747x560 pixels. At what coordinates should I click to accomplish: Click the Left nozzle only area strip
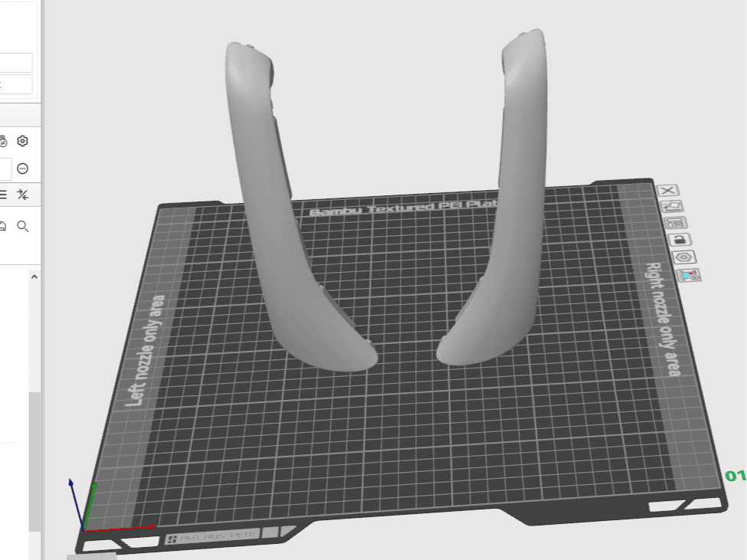coord(144,351)
